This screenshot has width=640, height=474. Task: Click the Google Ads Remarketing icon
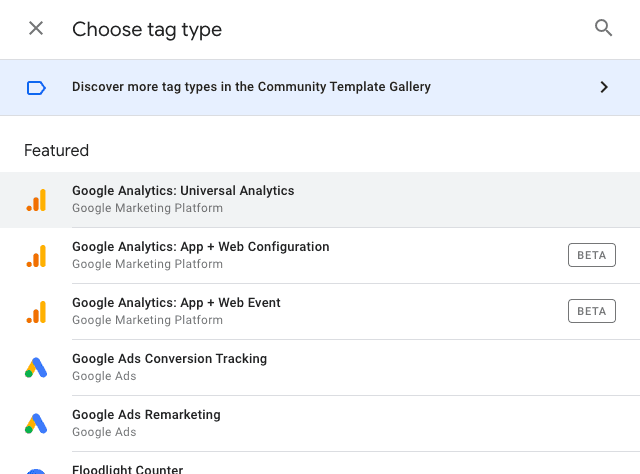pyautogui.click(x=36, y=424)
